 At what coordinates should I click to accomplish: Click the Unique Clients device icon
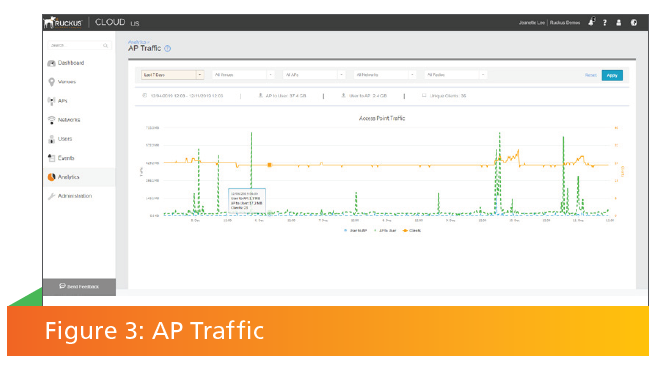click(424, 95)
